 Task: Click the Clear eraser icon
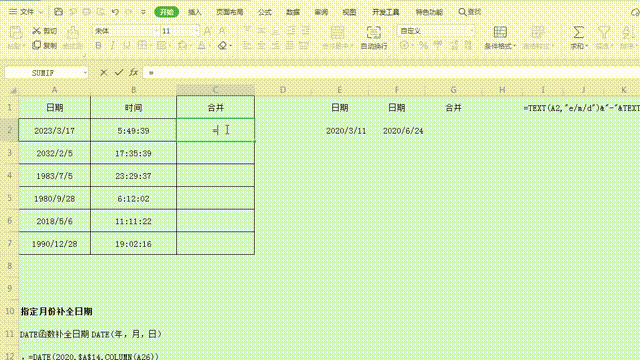coord(222,46)
